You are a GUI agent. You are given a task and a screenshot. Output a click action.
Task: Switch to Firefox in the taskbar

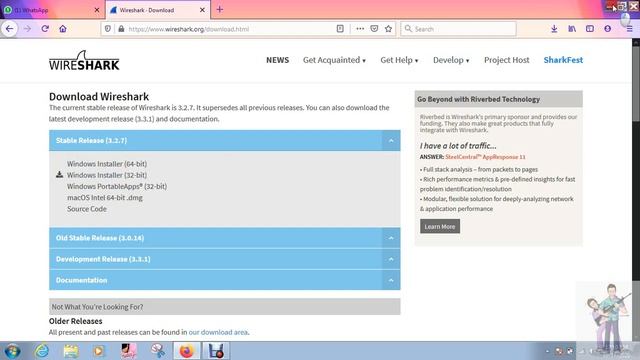[x=187, y=351]
